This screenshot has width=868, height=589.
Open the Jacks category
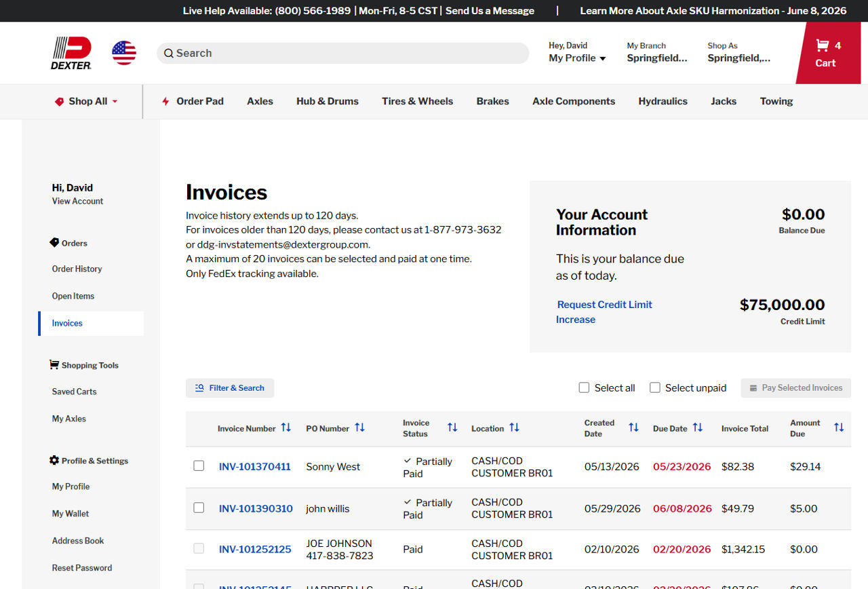pyautogui.click(x=724, y=101)
